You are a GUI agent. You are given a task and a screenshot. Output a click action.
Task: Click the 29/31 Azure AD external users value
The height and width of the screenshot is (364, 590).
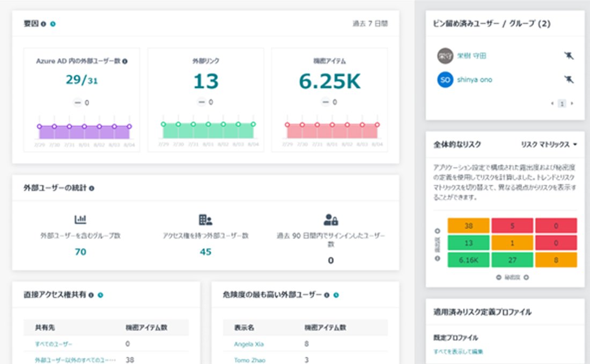tap(82, 80)
